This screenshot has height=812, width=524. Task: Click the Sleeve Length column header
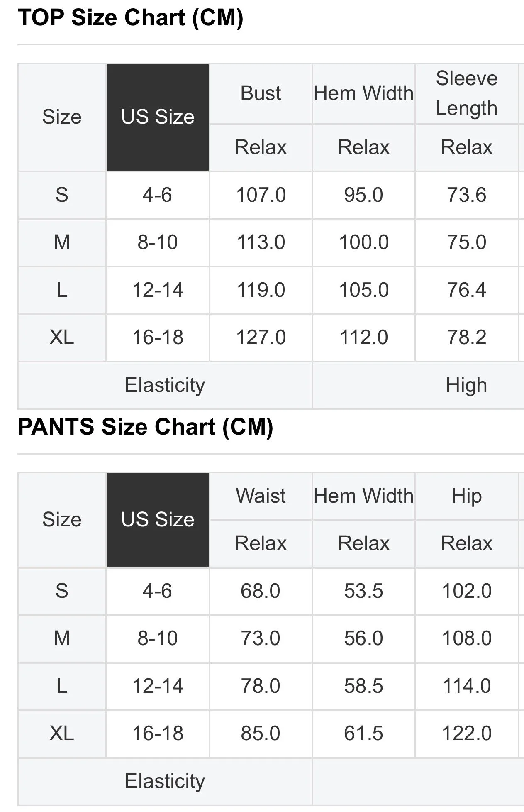click(x=466, y=93)
